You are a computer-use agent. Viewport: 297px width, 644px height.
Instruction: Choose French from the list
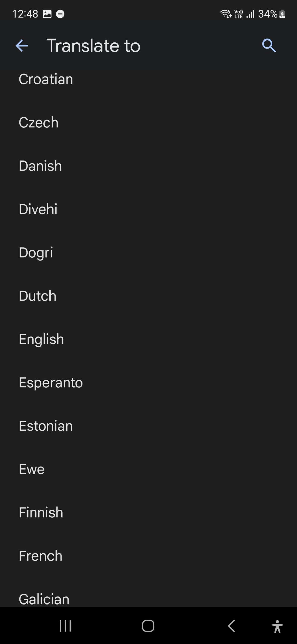click(40, 556)
